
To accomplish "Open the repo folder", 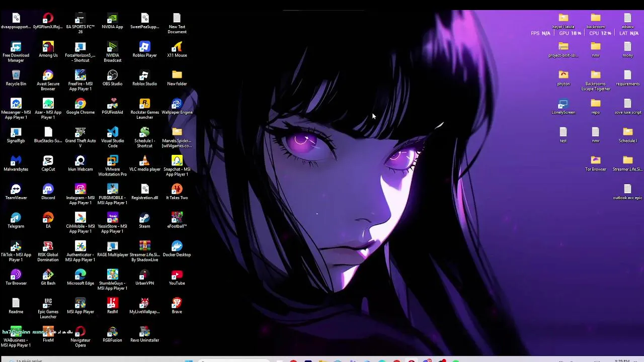I will (x=596, y=107).
